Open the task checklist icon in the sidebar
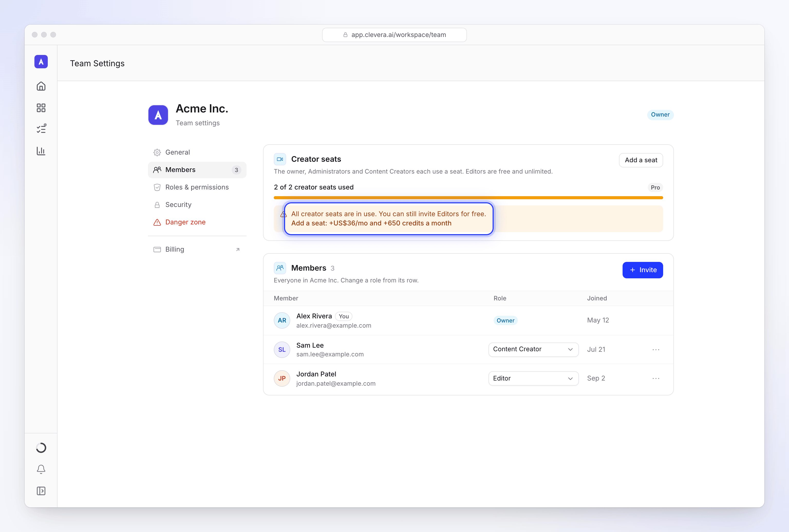Viewport: 789px width, 532px height. pos(41,129)
